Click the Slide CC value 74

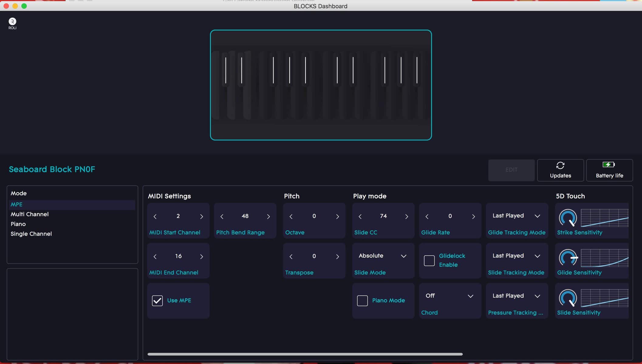[x=383, y=216]
